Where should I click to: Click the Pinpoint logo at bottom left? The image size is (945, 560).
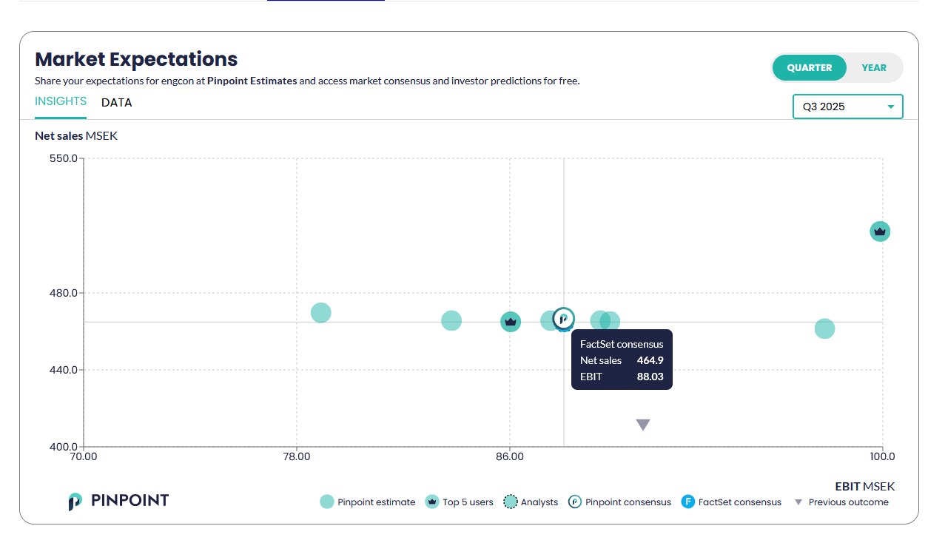click(118, 501)
